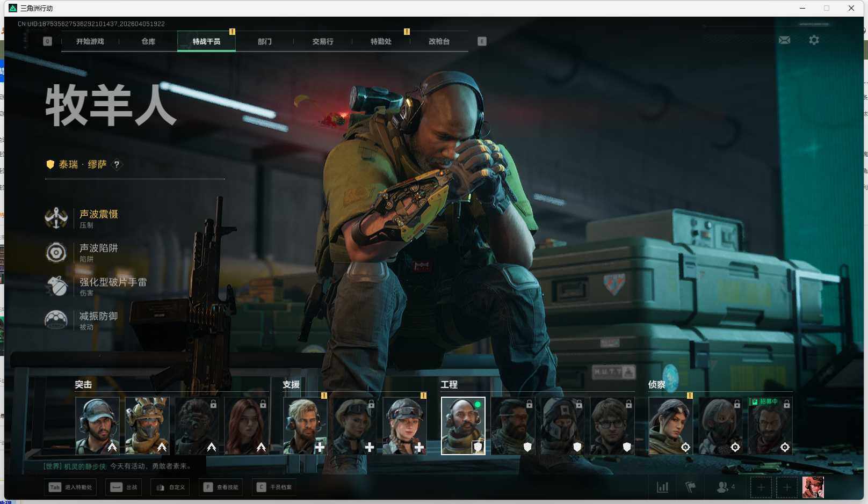
Task: Close the 三角洲行动 window
Action: click(x=851, y=8)
